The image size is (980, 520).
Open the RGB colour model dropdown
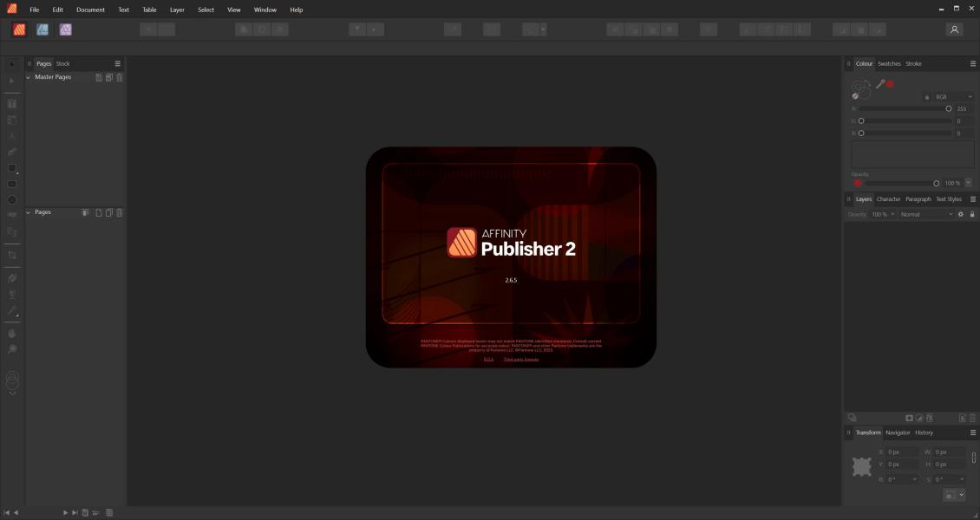(x=952, y=97)
